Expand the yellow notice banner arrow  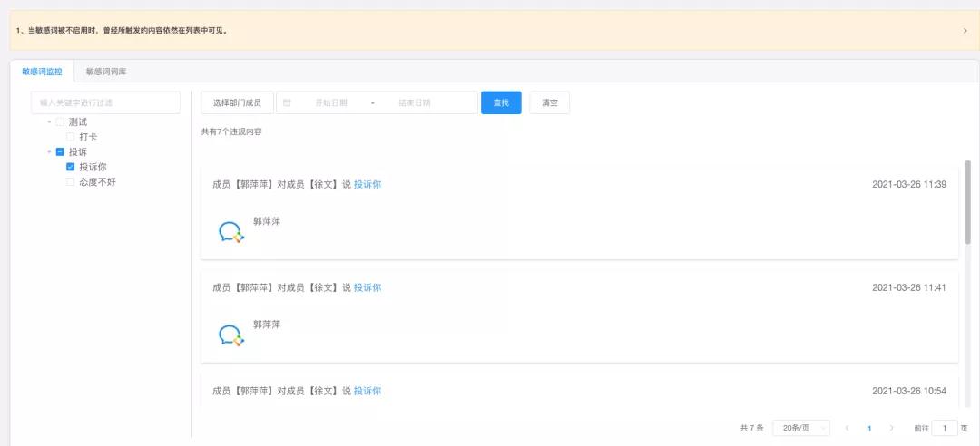click(x=965, y=30)
